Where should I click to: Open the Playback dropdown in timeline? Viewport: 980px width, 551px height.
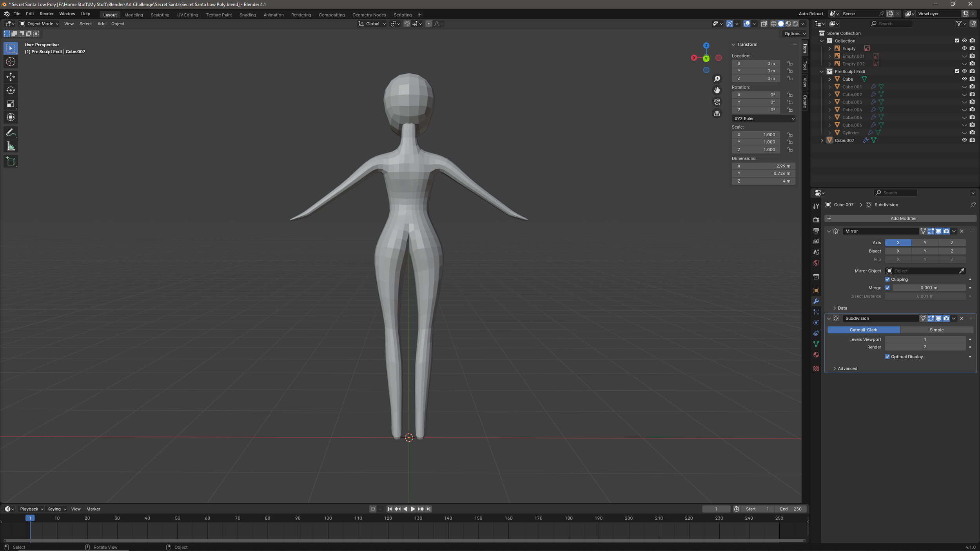[x=31, y=509]
